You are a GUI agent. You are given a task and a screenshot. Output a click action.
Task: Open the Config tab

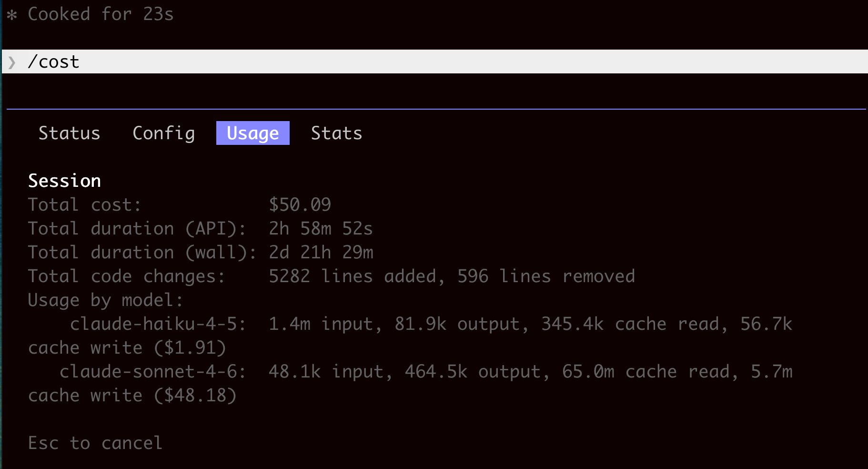coord(163,133)
